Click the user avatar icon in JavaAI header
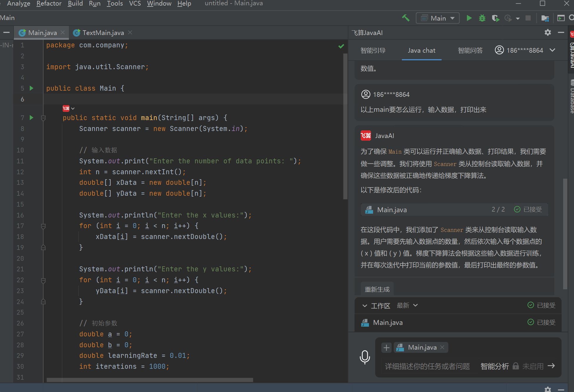The width and height of the screenshot is (574, 392). click(x=499, y=50)
